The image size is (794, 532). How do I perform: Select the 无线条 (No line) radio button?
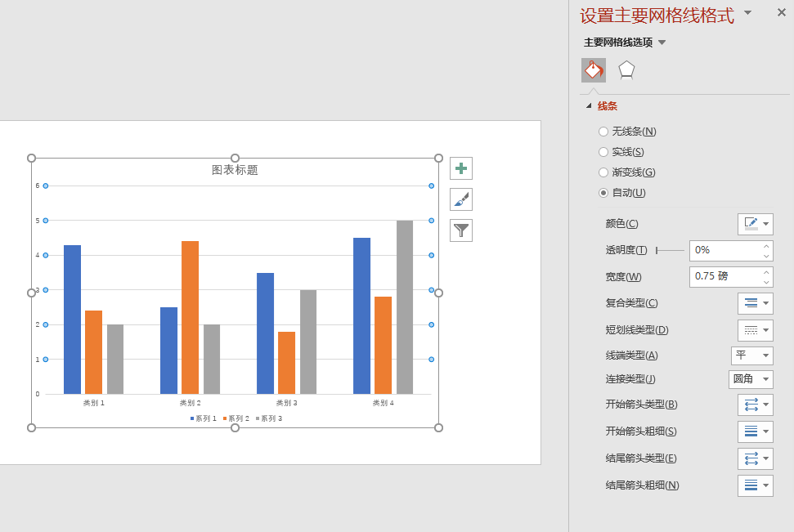coord(603,132)
